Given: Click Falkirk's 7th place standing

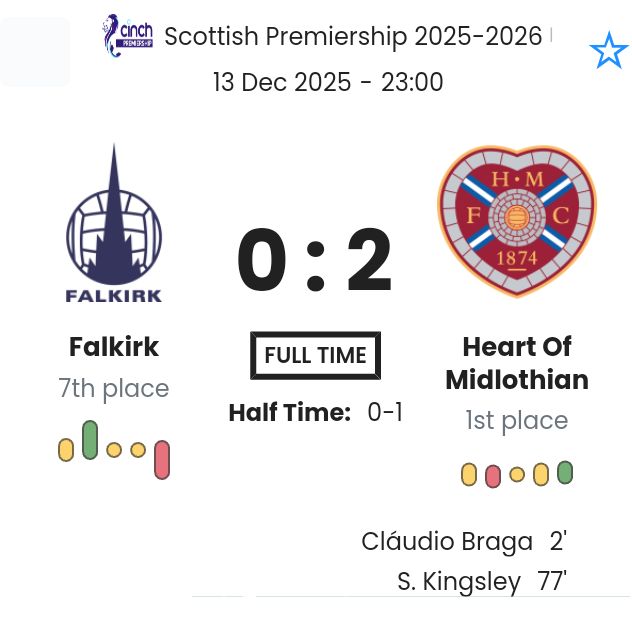Looking at the screenshot, I should click(114, 388).
